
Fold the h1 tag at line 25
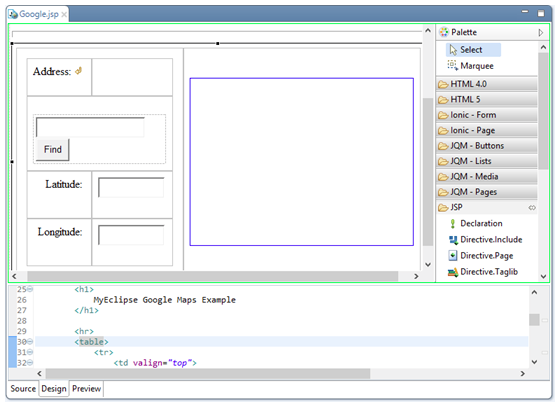30,289
